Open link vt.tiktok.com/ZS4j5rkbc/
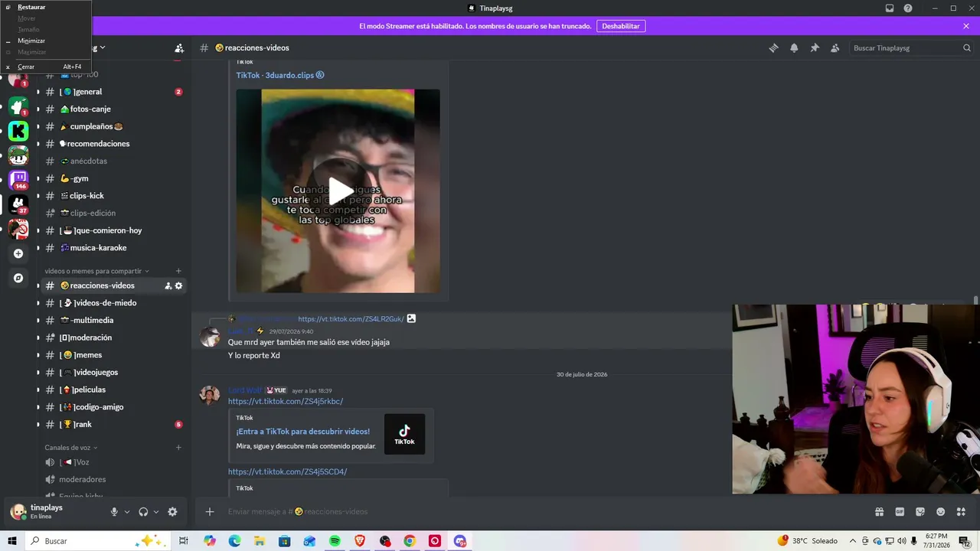 click(286, 401)
